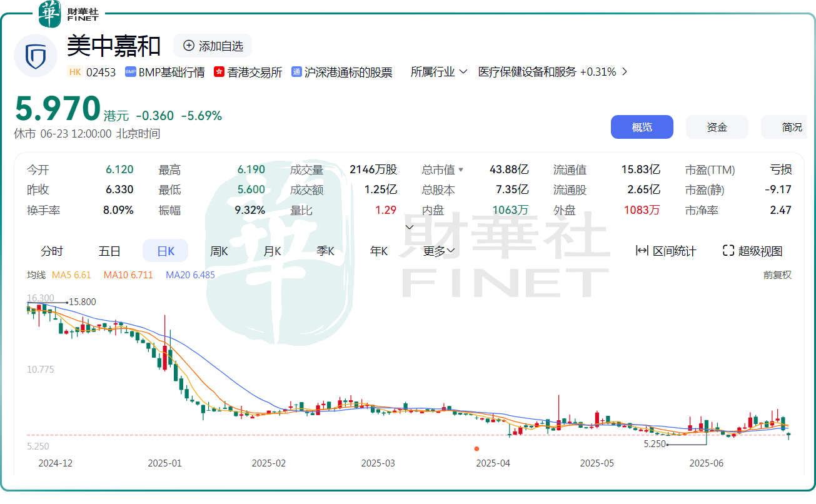Click the 均线 indicator label
The width and height of the screenshot is (816, 504).
[x=36, y=275]
